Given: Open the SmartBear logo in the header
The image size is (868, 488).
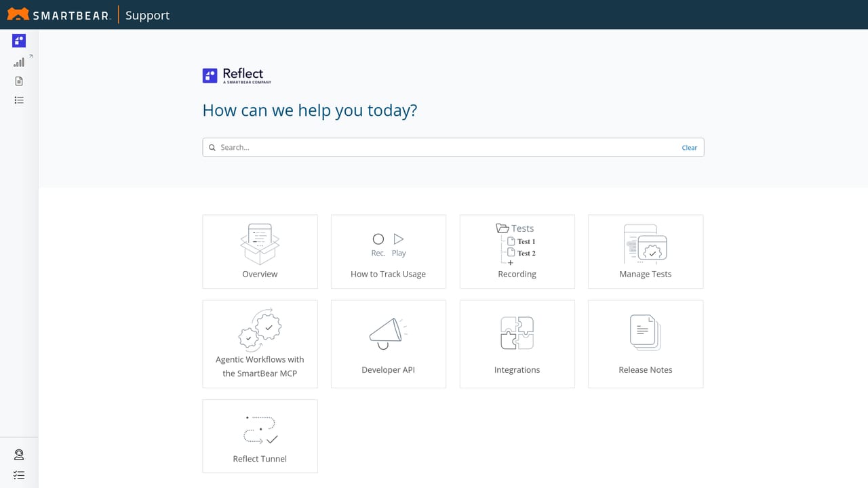Looking at the screenshot, I should [x=59, y=15].
